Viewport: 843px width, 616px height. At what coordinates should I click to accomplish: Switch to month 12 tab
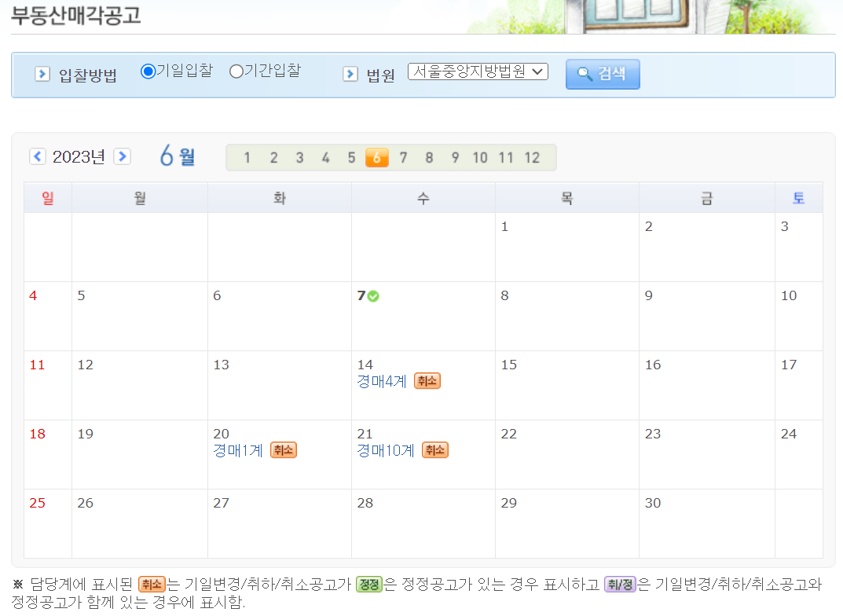click(532, 157)
